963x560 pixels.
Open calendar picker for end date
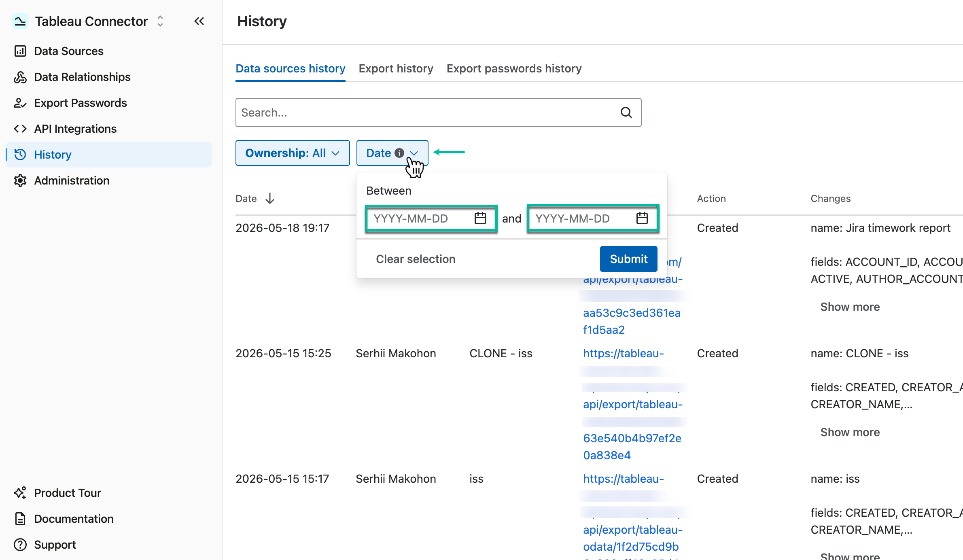(642, 218)
